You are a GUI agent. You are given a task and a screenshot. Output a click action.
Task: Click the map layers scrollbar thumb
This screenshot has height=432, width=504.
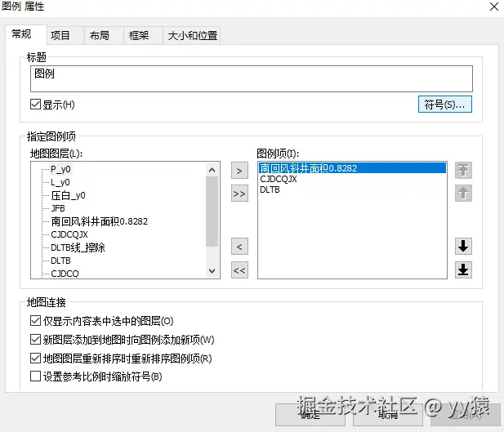point(212,212)
